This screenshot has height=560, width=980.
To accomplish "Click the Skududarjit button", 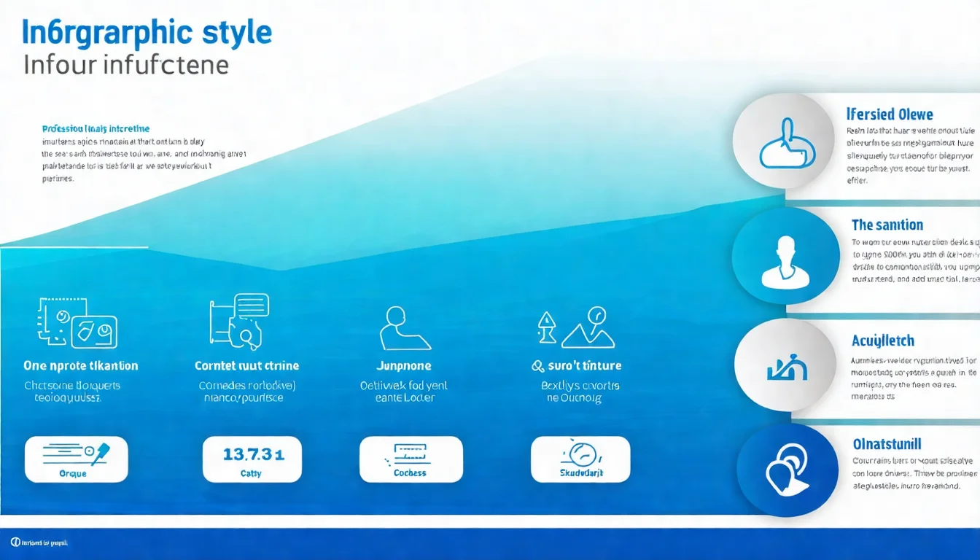I will pos(580,459).
